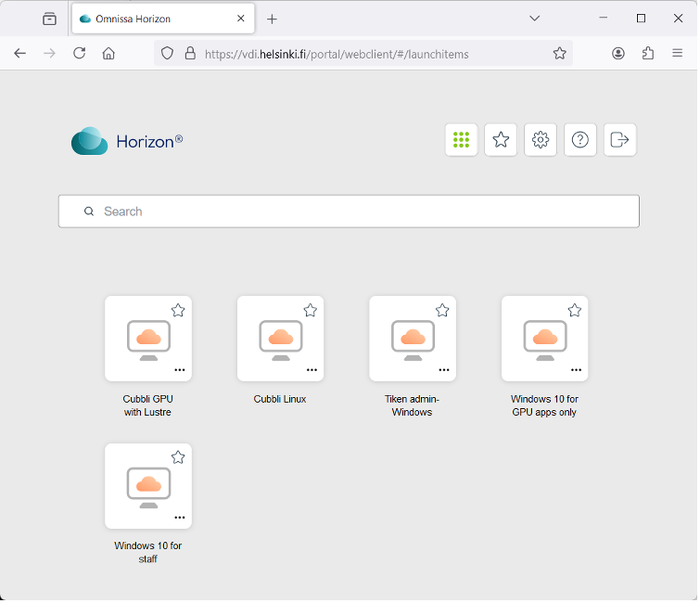The width and height of the screenshot is (700, 603).
Task: Show favorites only in Horizon toolbar
Action: [x=503, y=140]
